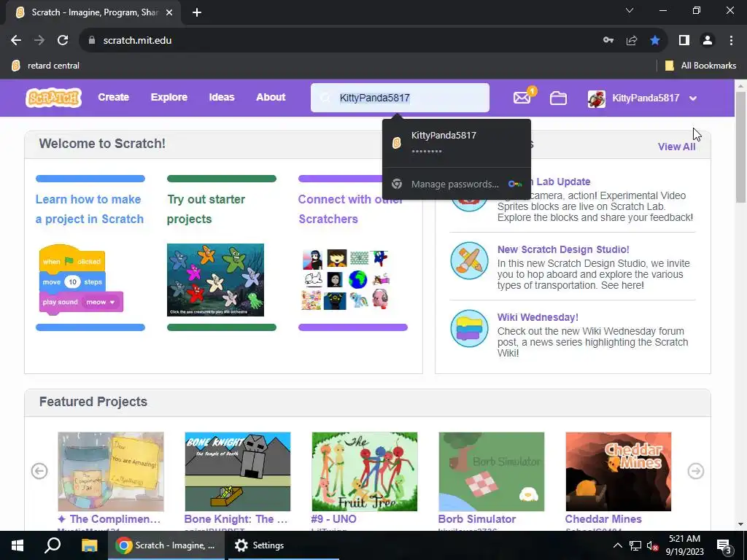Click the KittyPanda5817 profile avatar

597,98
